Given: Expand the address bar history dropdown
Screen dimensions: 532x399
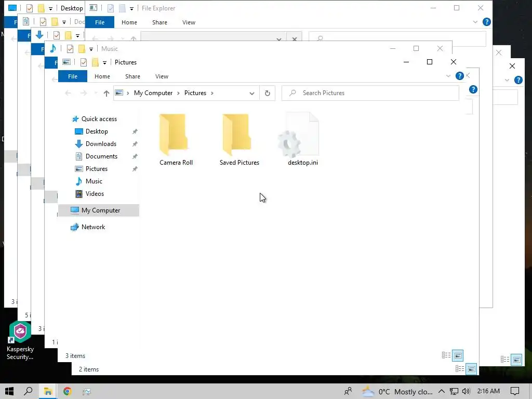Looking at the screenshot, I should (x=252, y=93).
